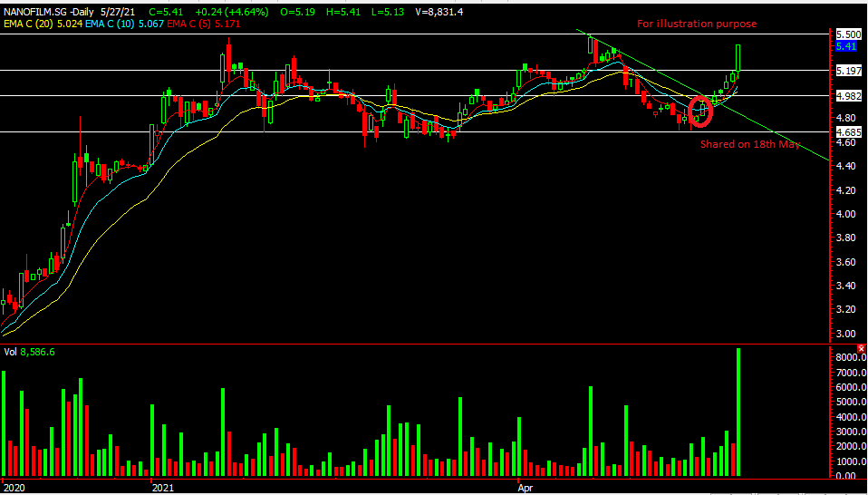Click the 3.40 price axis label
Image resolution: width=868 pixels, height=495 pixels.
(847, 286)
